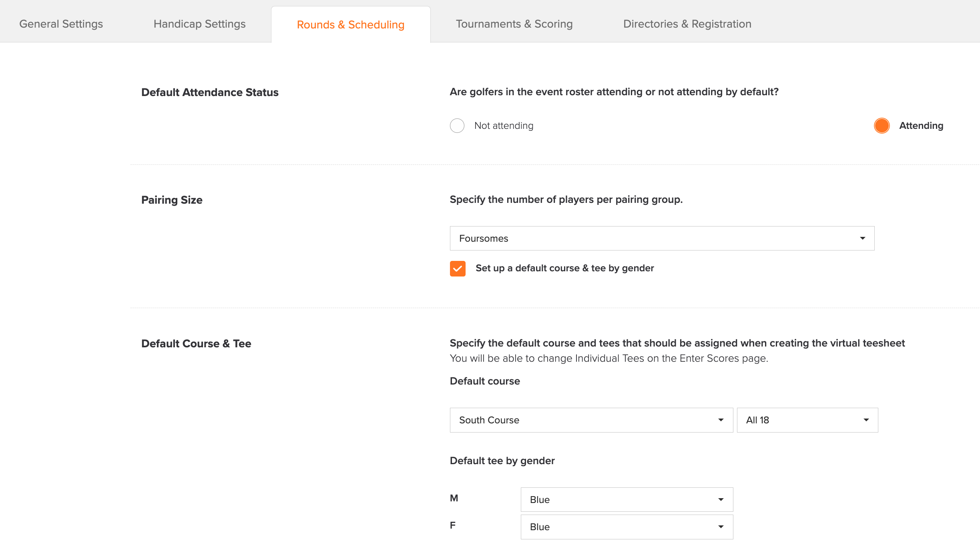Click the 'Are golfers in the event roster attending' question
Viewport: 980px width, 553px height.
pos(614,92)
